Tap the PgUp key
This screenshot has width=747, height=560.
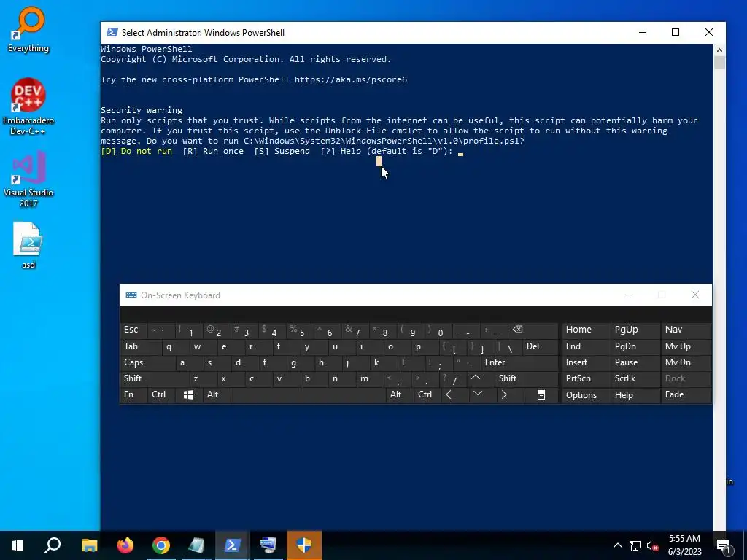(x=635, y=330)
